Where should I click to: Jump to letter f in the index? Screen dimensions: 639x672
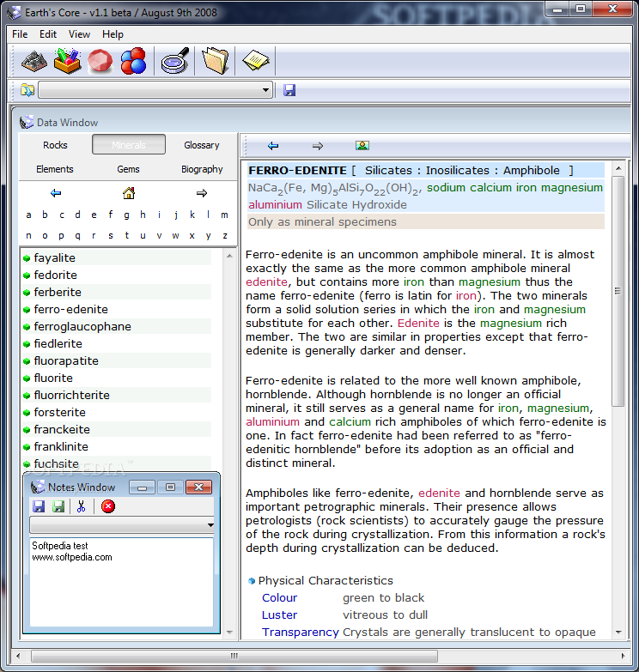click(x=111, y=215)
